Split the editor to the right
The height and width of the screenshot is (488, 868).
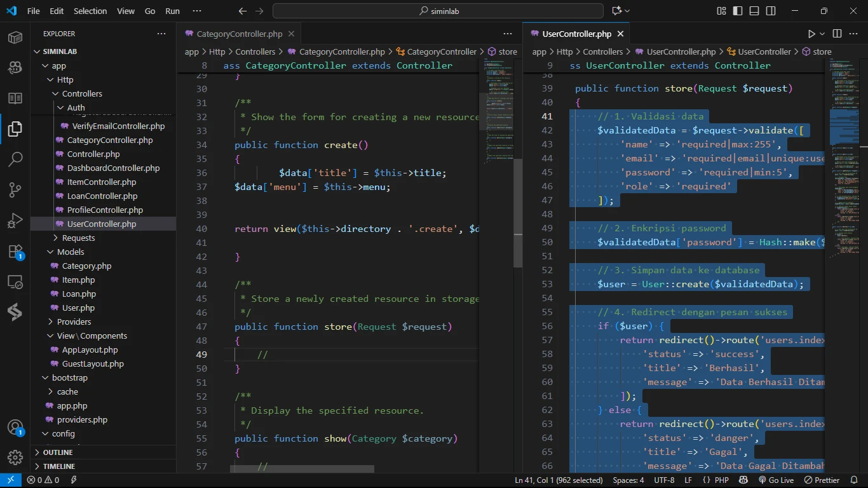(x=837, y=34)
